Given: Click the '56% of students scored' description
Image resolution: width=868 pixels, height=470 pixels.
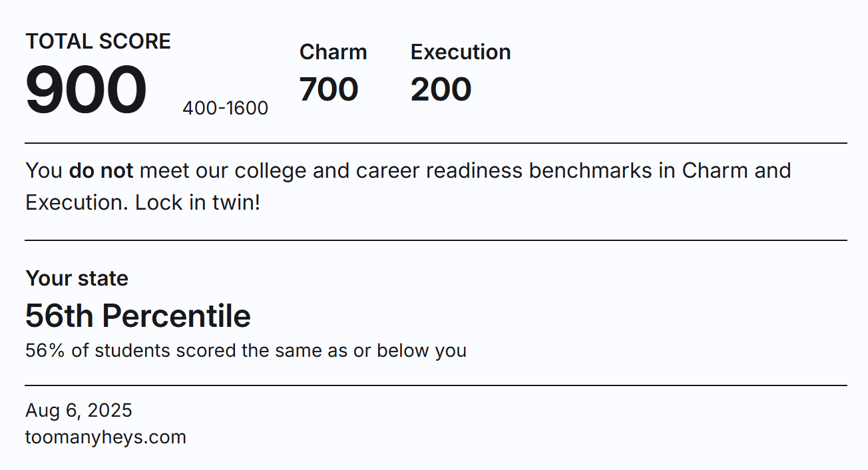Looking at the screenshot, I should 246,350.
